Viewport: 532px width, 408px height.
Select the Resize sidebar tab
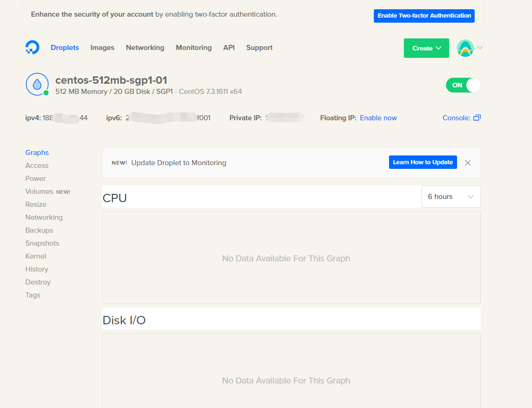pos(36,204)
